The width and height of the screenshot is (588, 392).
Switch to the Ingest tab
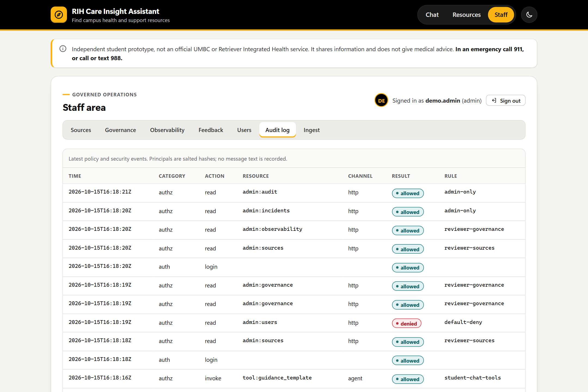coord(311,130)
